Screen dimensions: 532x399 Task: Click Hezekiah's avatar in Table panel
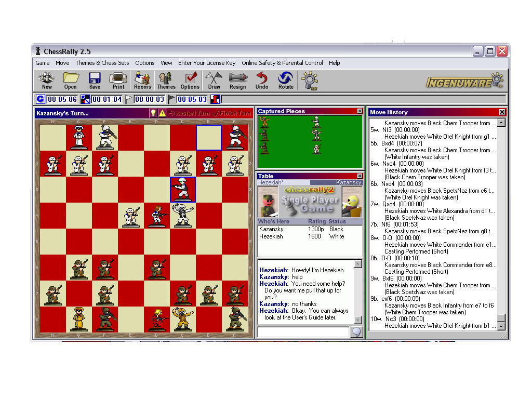tap(268, 202)
